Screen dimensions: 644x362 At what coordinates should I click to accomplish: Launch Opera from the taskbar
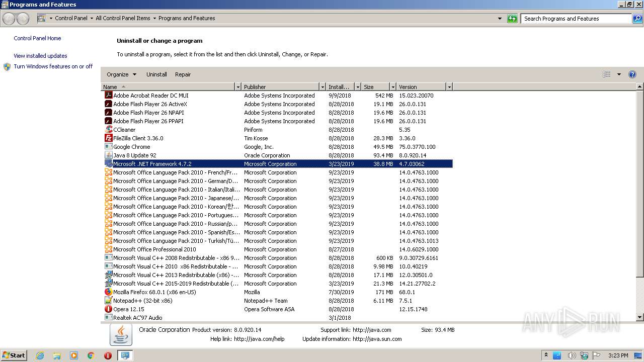tap(108, 355)
